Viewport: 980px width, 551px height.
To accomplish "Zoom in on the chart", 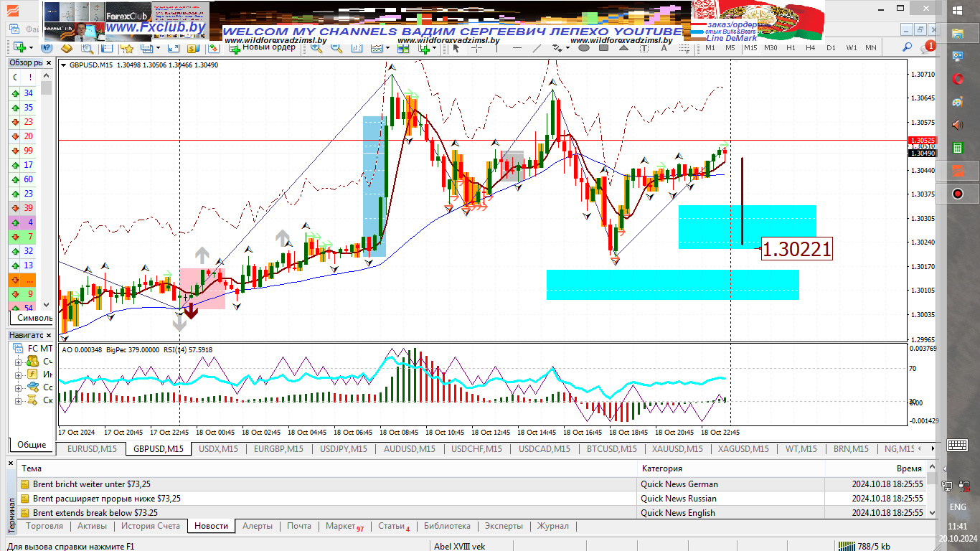I will click(316, 47).
